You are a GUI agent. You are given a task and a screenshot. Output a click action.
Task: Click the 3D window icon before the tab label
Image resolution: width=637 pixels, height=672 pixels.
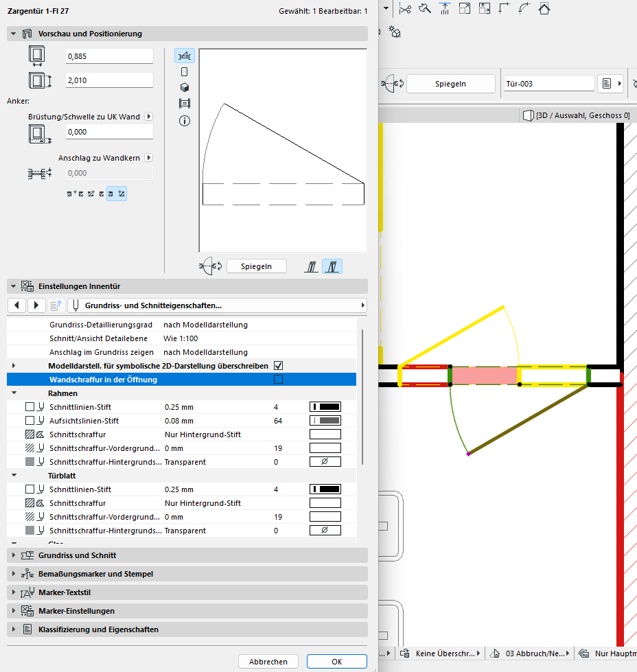point(529,115)
